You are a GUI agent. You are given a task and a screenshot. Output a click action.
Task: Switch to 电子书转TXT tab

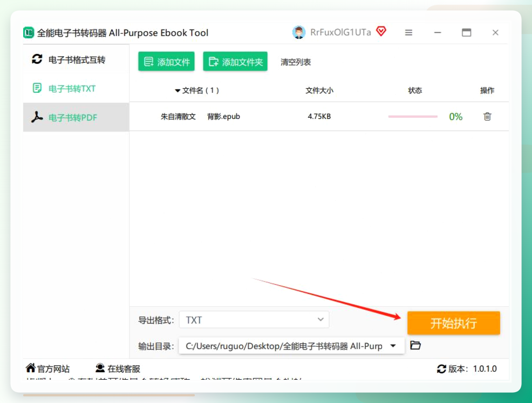click(x=76, y=89)
